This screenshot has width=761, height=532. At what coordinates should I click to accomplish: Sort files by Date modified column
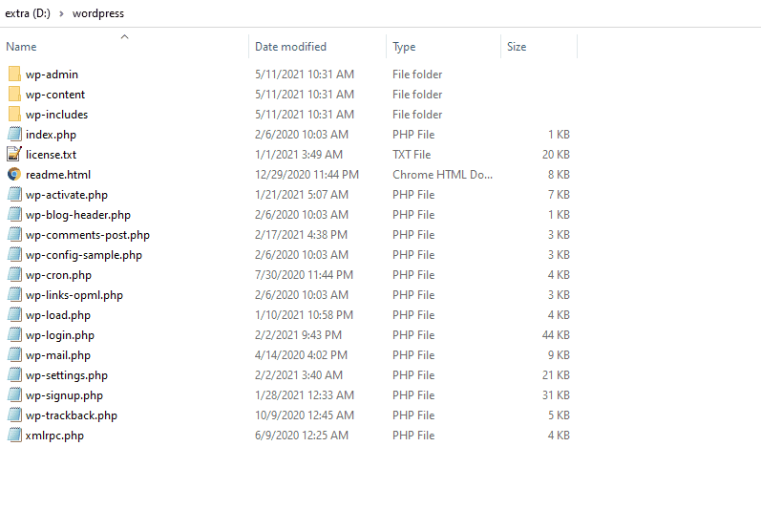coord(290,47)
